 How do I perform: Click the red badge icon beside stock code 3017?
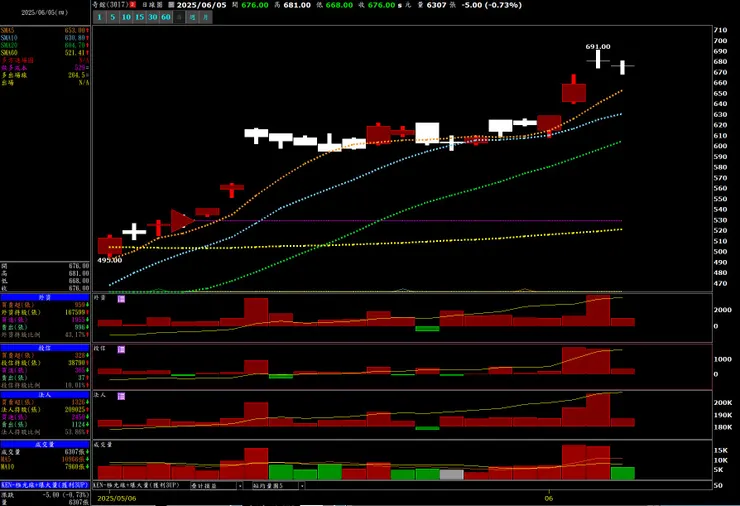tap(133, 5)
